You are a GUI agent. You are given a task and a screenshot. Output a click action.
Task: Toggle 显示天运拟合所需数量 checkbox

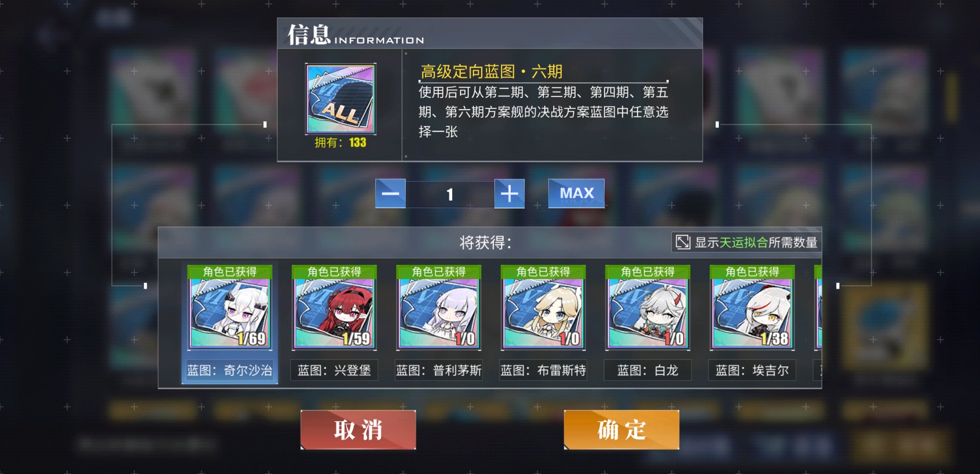click(x=683, y=242)
